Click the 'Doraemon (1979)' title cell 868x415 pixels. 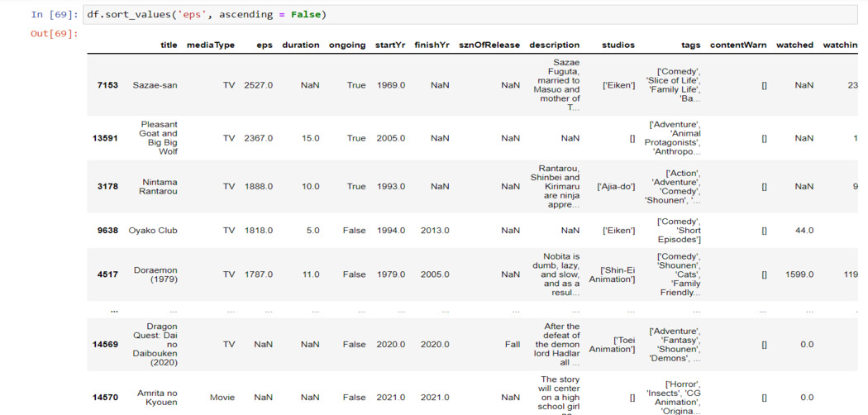[x=157, y=274]
